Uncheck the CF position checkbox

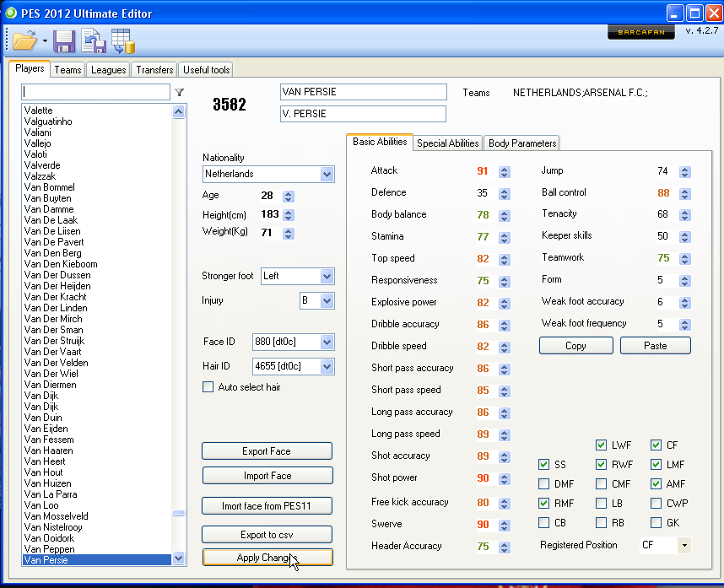point(656,445)
